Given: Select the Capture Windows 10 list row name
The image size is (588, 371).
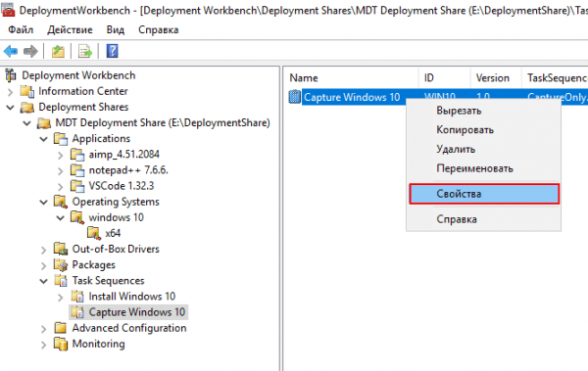Looking at the screenshot, I should coord(352,97).
